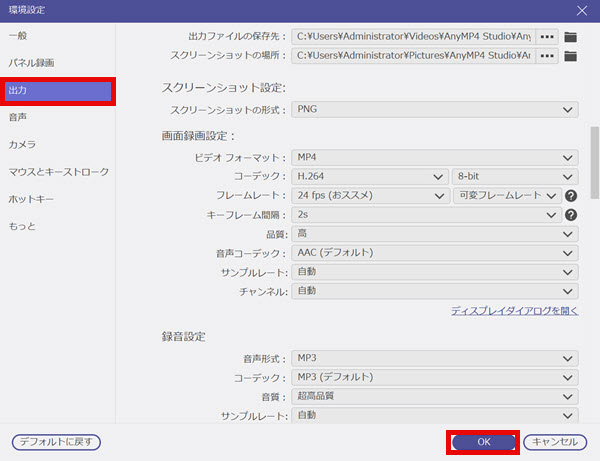
Task: Open the video format MP4 dropdown
Action: [434, 157]
